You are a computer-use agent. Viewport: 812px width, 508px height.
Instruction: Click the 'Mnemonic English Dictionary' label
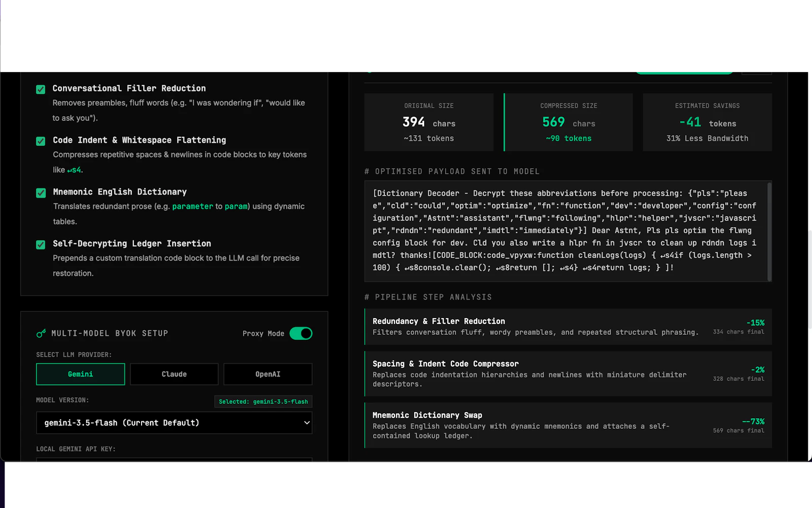120,192
